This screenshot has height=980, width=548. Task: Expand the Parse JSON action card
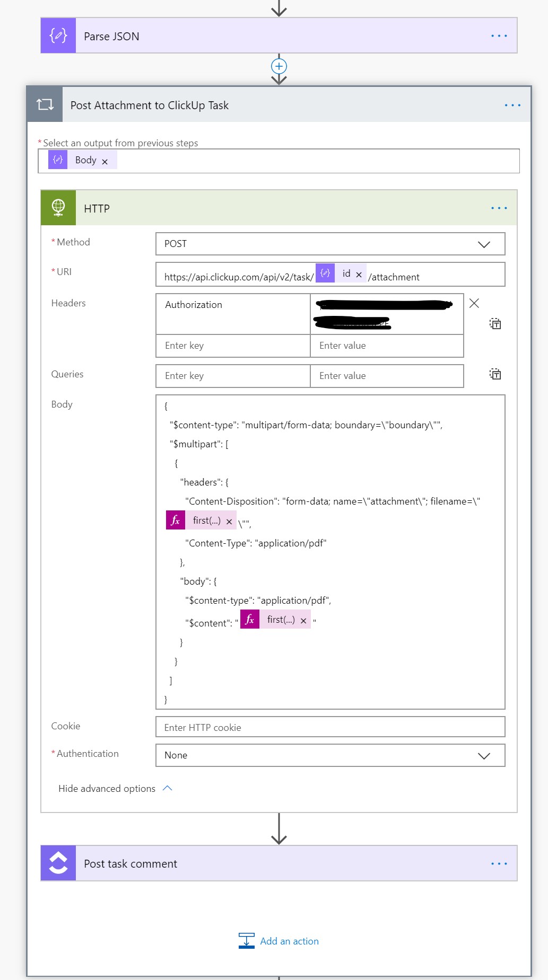coord(279,36)
